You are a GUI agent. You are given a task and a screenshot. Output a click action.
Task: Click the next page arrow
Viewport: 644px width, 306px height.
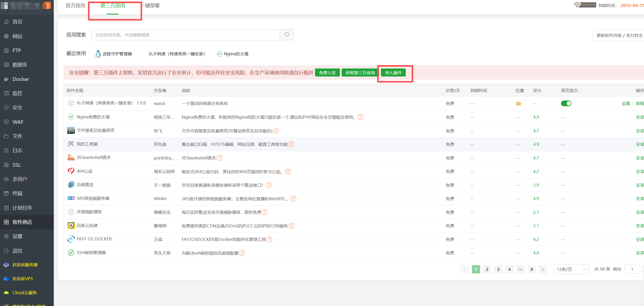[x=543, y=269]
